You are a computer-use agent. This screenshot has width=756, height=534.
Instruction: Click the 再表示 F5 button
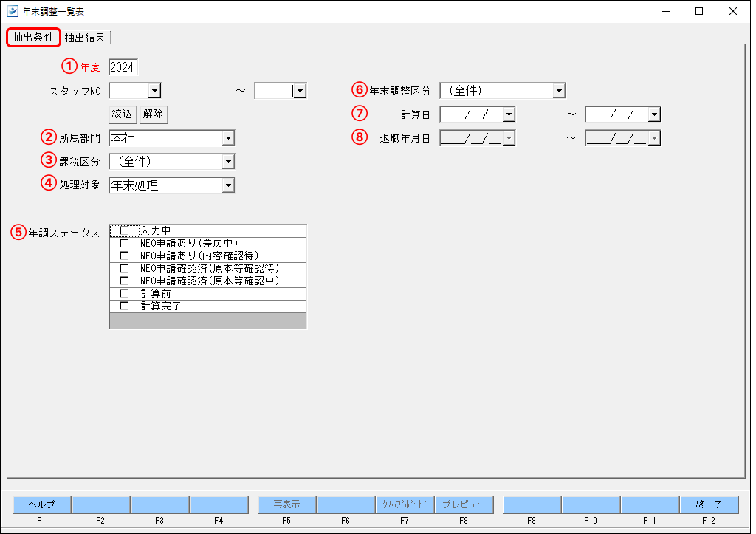coord(287,504)
